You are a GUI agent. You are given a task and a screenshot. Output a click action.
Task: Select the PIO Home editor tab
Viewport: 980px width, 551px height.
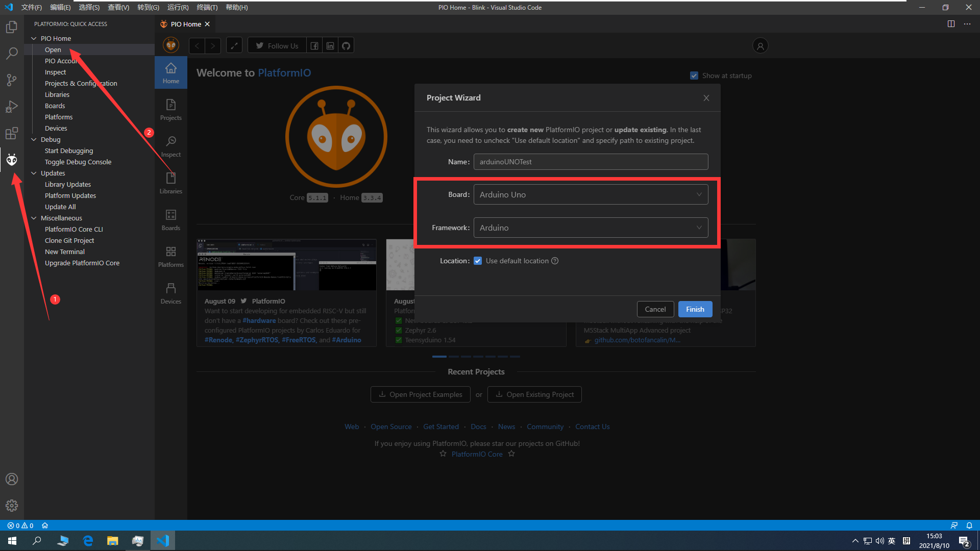click(x=185, y=24)
